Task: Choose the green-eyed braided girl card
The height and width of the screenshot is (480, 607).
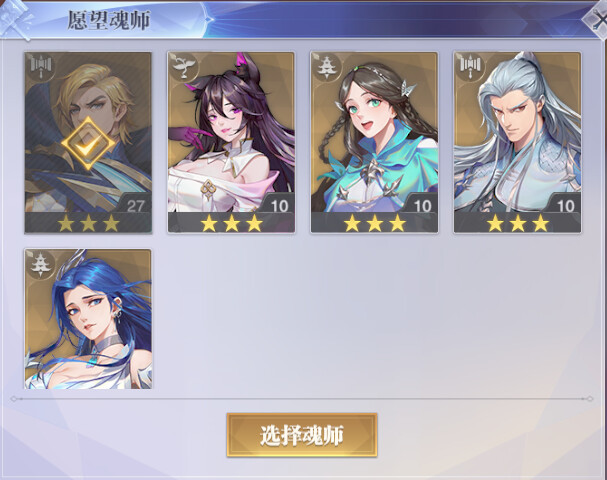Action: pos(374,142)
